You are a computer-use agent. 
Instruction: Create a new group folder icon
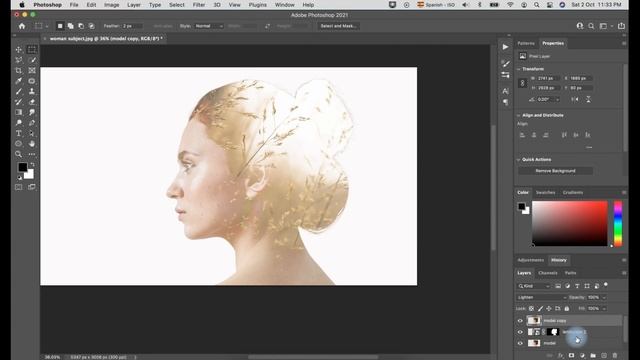(593, 356)
